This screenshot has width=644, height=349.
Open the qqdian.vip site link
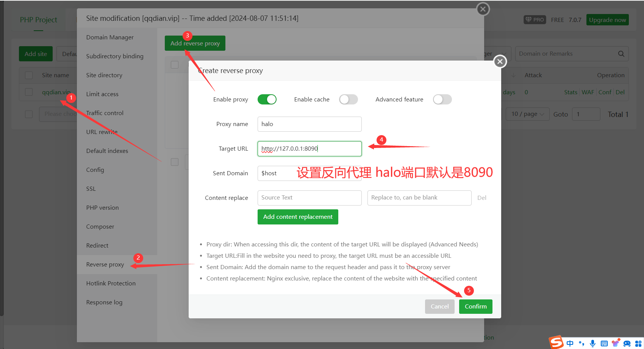click(x=56, y=92)
